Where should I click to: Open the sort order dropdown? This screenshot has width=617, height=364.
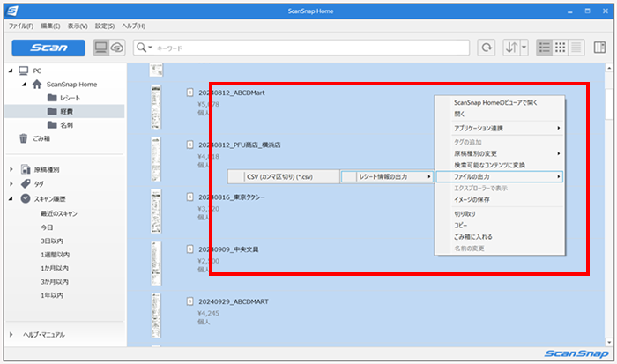[x=516, y=48]
